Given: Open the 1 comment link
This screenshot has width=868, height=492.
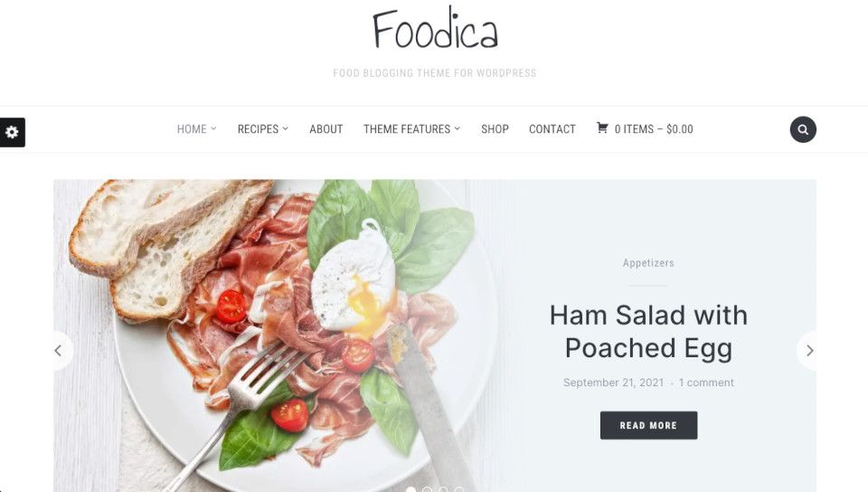Looking at the screenshot, I should click(x=706, y=383).
